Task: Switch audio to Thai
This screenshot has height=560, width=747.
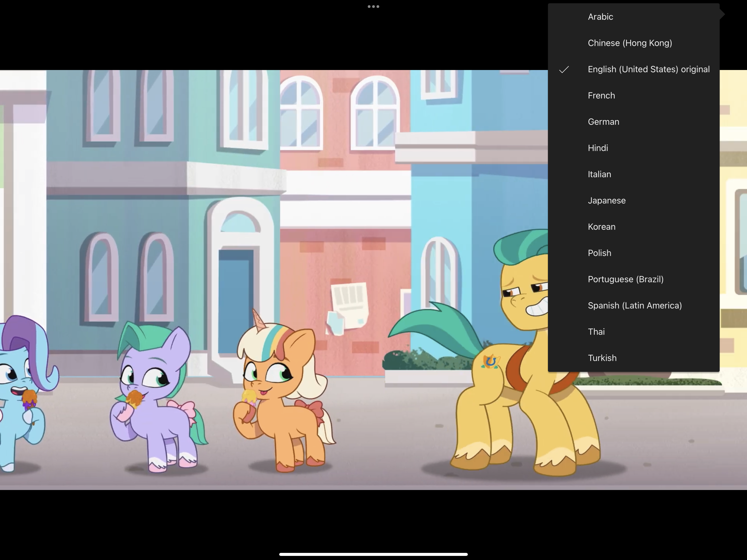Action: [596, 332]
